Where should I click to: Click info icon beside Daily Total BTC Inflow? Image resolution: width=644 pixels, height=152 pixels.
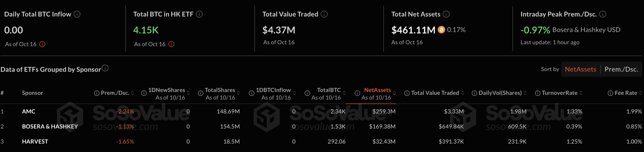click(x=77, y=14)
